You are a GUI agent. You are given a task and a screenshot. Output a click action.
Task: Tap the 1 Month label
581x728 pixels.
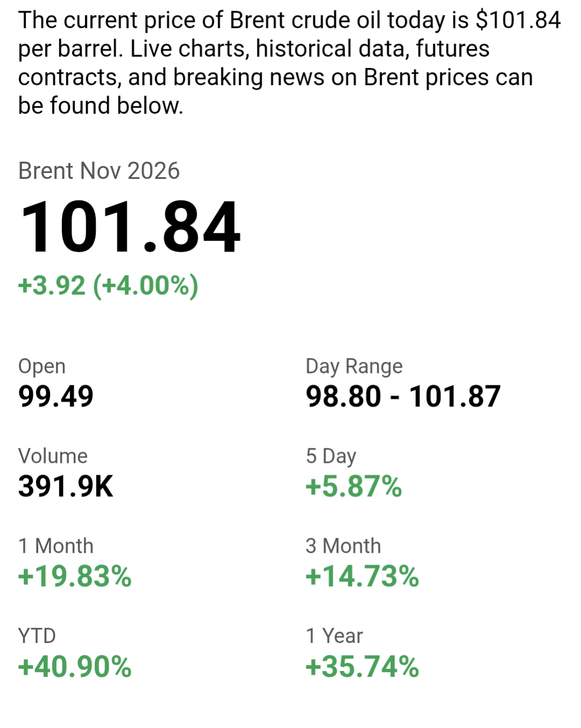click(x=56, y=546)
